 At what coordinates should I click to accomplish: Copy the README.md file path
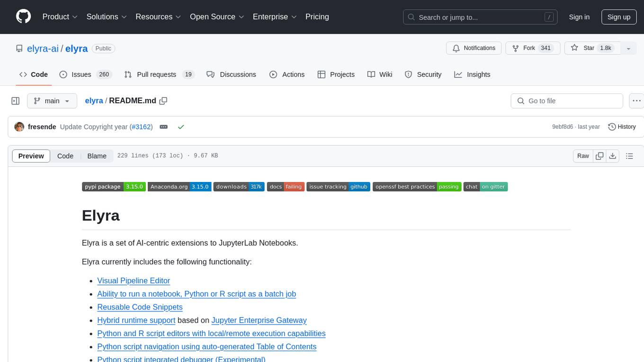(x=163, y=101)
